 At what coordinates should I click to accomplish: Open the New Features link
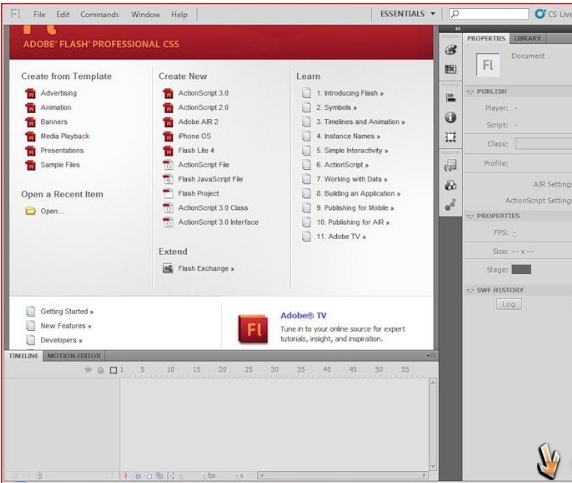pyautogui.click(x=66, y=325)
